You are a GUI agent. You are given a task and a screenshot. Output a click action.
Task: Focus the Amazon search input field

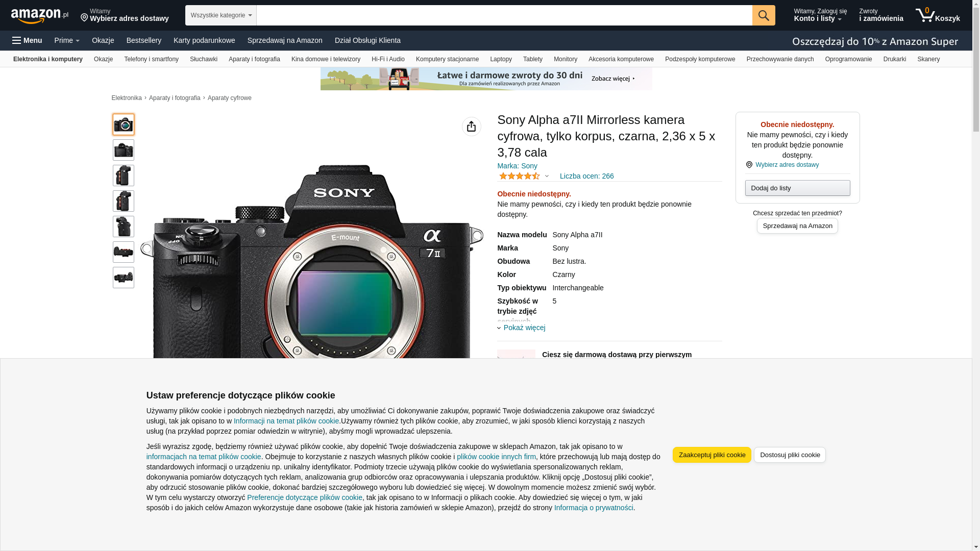504,15
